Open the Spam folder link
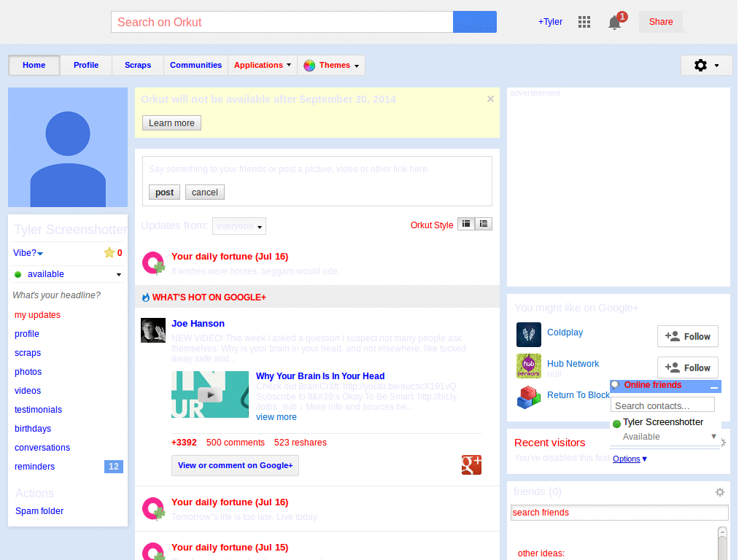Viewport: 747px width, 560px height. tap(39, 511)
